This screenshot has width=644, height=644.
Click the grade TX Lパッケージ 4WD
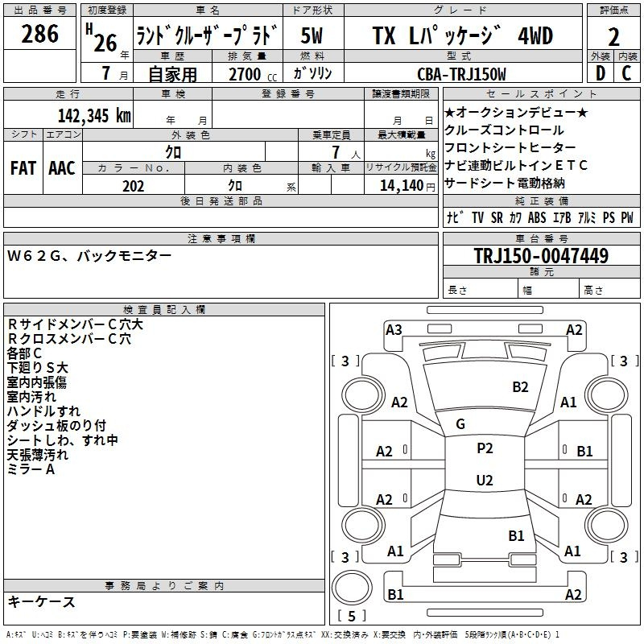pyautogui.click(x=463, y=35)
